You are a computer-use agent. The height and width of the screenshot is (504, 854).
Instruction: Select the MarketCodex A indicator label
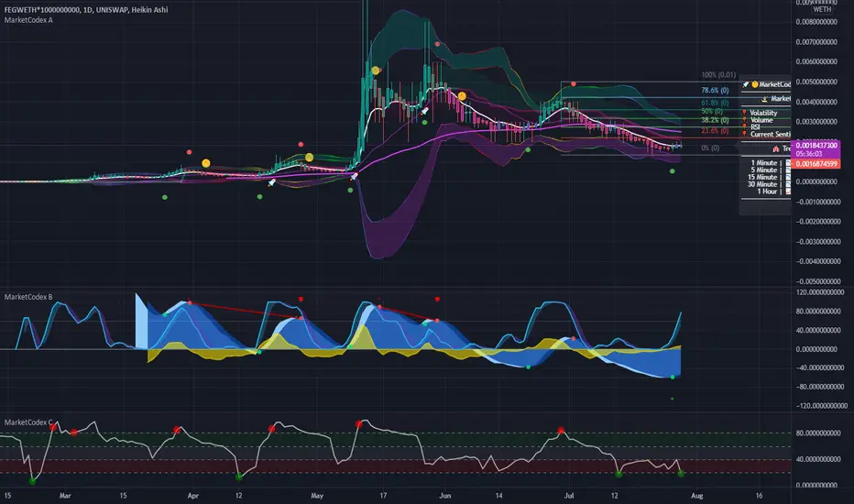[28, 20]
